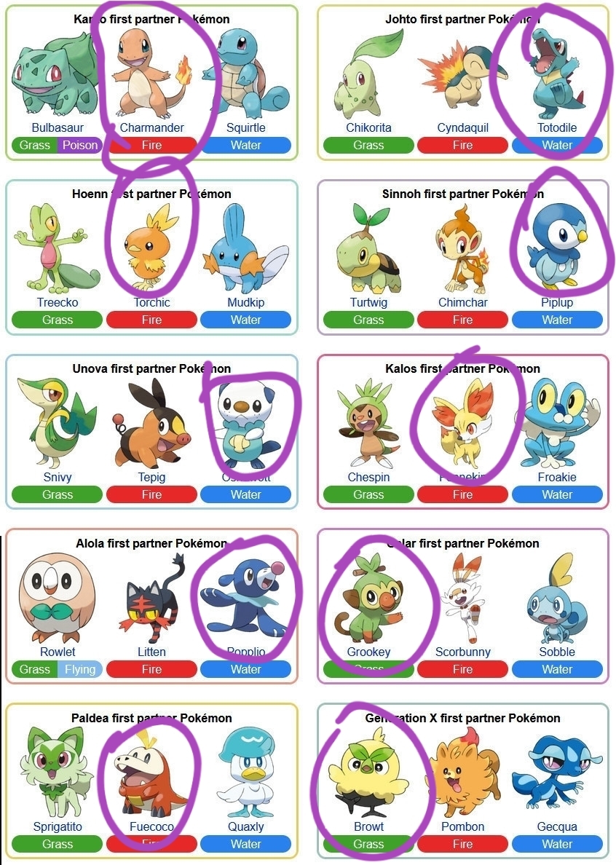Open the Totodile name link

(x=557, y=127)
